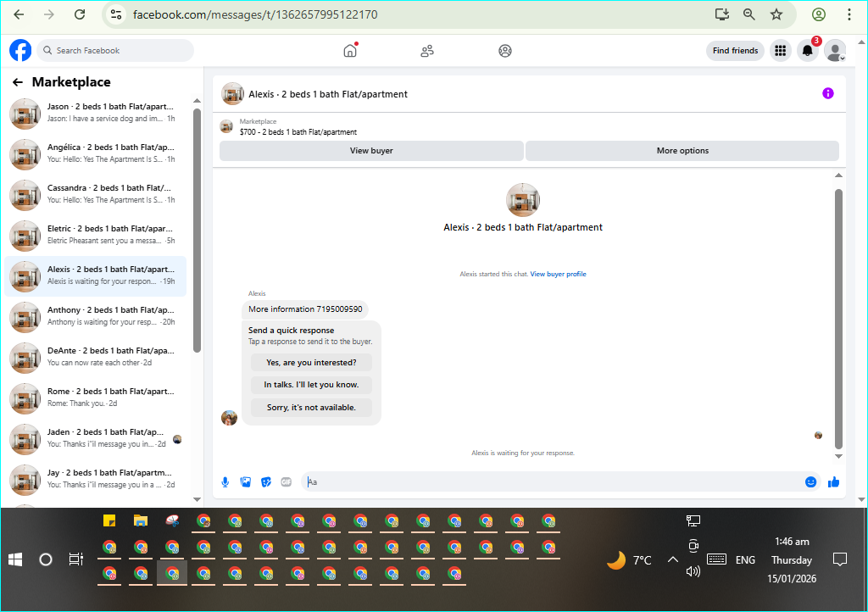Open Jay's conversation in the list

(x=95, y=479)
